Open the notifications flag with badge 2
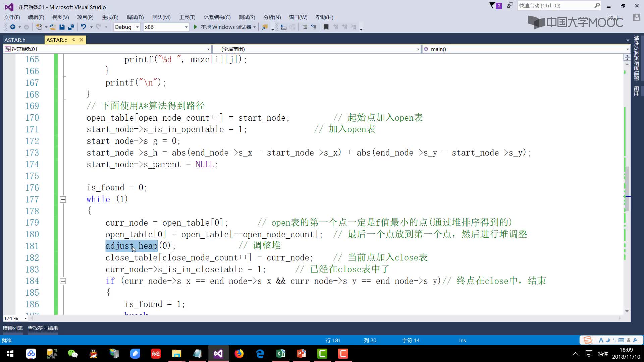This screenshot has height=362, width=644. click(x=495, y=6)
